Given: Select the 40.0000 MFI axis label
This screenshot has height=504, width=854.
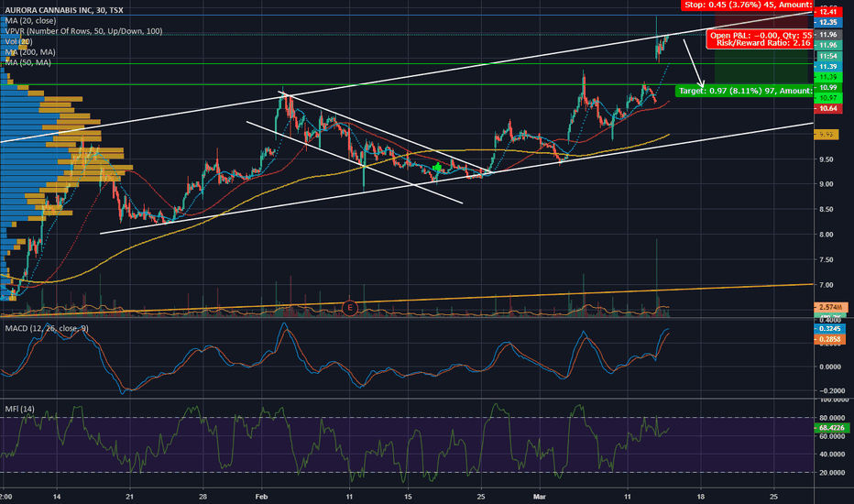Looking at the screenshot, I should [832, 454].
